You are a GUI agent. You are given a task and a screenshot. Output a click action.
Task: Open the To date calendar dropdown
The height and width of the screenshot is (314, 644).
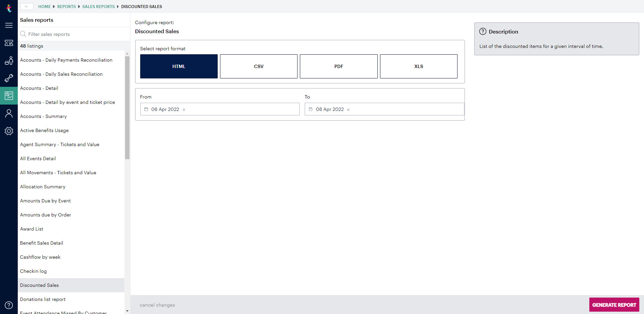pyautogui.click(x=310, y=109)
